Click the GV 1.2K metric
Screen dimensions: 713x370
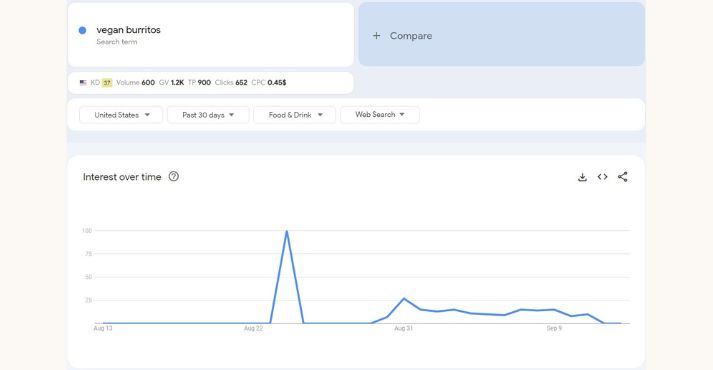click(171, 83)
